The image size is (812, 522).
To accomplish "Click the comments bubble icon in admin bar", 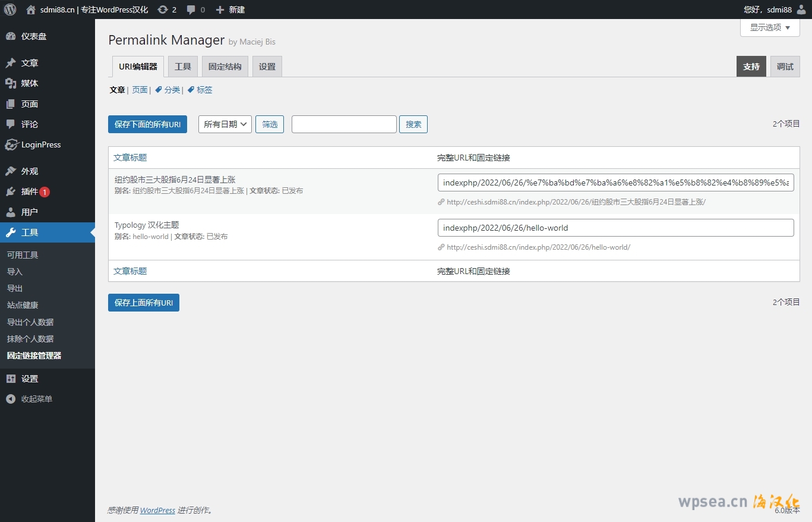I will coord(191,10).
